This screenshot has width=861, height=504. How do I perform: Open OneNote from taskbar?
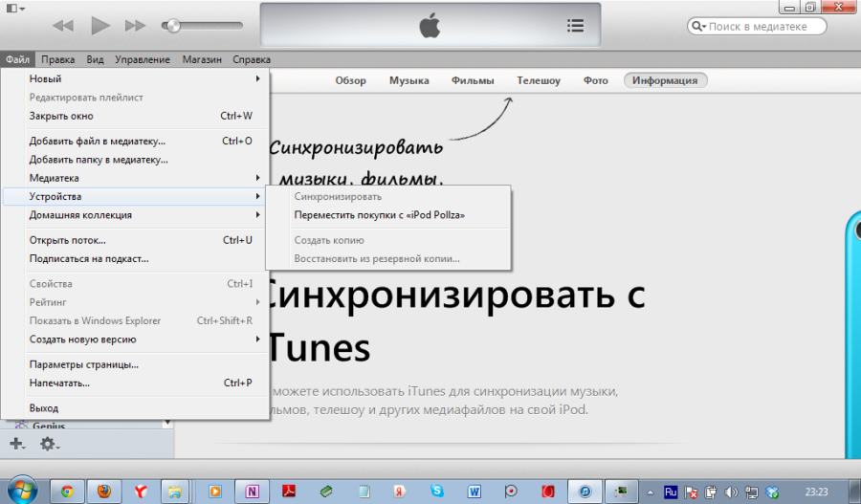252,492
